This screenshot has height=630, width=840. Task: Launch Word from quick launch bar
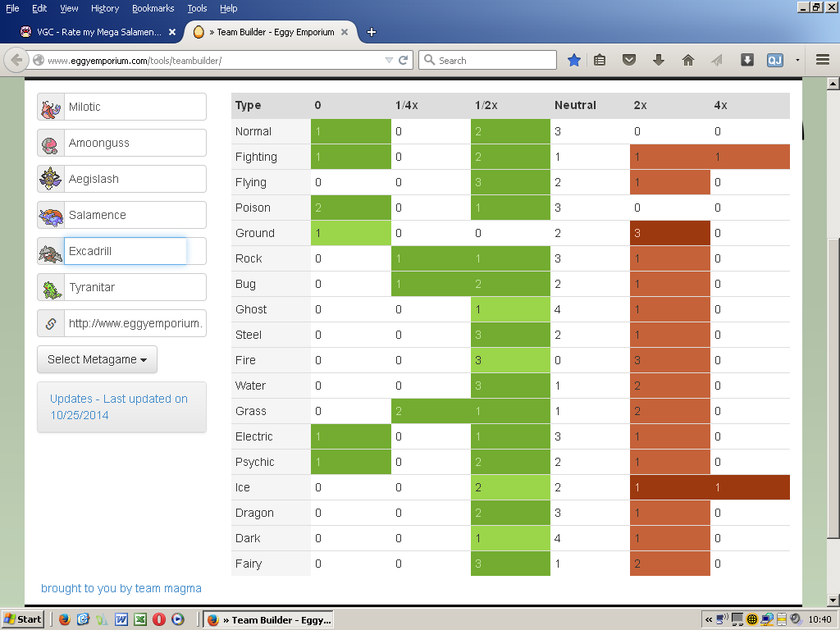(121, 619)
